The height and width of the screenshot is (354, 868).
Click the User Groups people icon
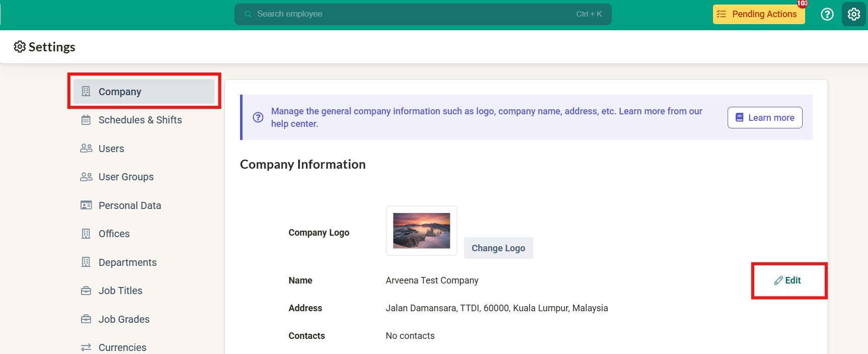86,177
